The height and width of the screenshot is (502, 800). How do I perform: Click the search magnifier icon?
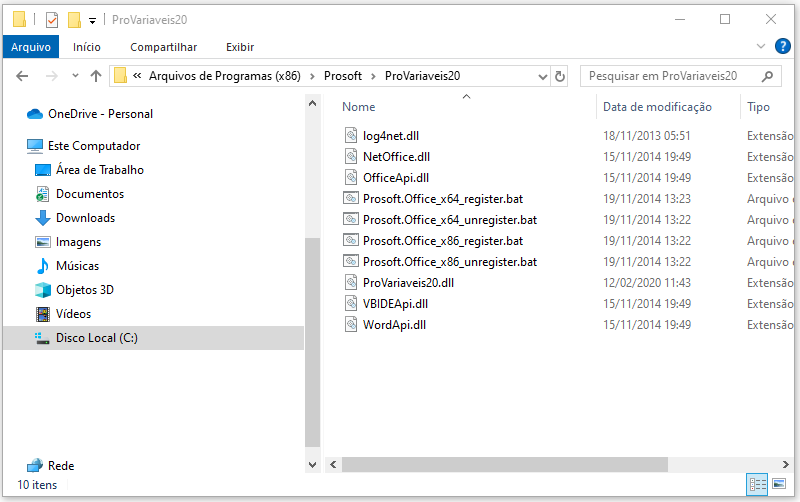(x=767, y=76)
